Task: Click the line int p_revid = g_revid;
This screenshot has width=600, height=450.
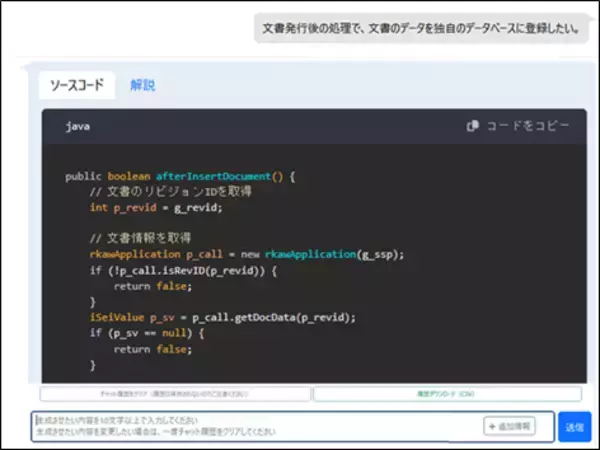Action: click(156, 207)
